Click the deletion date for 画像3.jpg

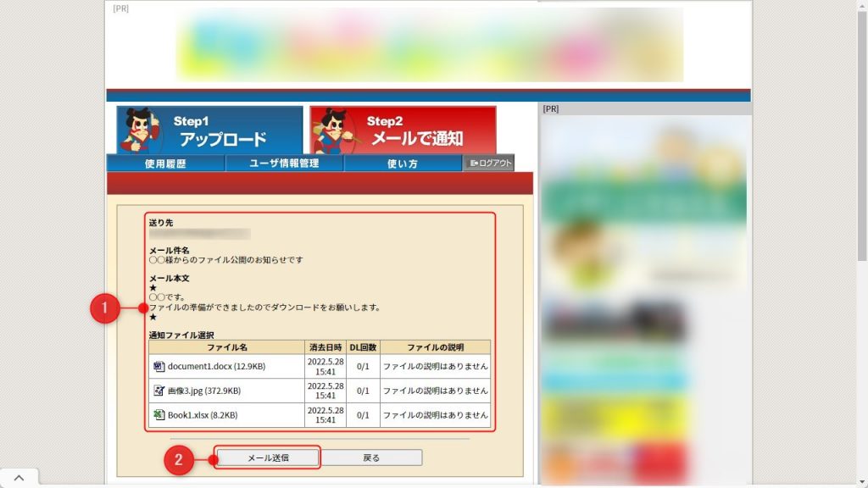click(x=325, y=391)
